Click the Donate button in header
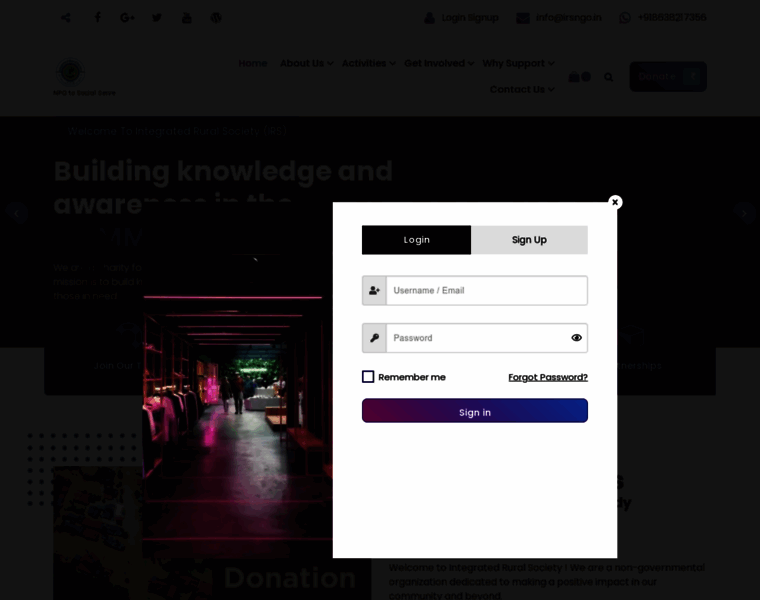This screenshot has width=760, height=600. 667,77
